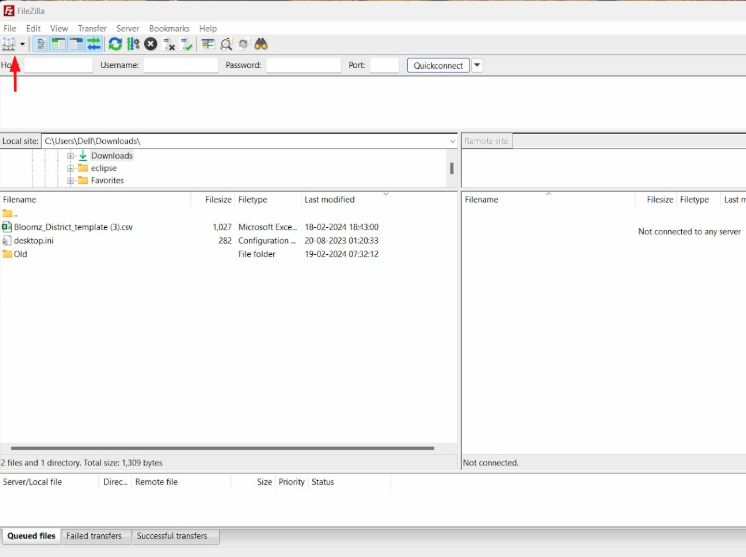Toggle message log display
The image size is (746, 557).
[x=41, y=45]
